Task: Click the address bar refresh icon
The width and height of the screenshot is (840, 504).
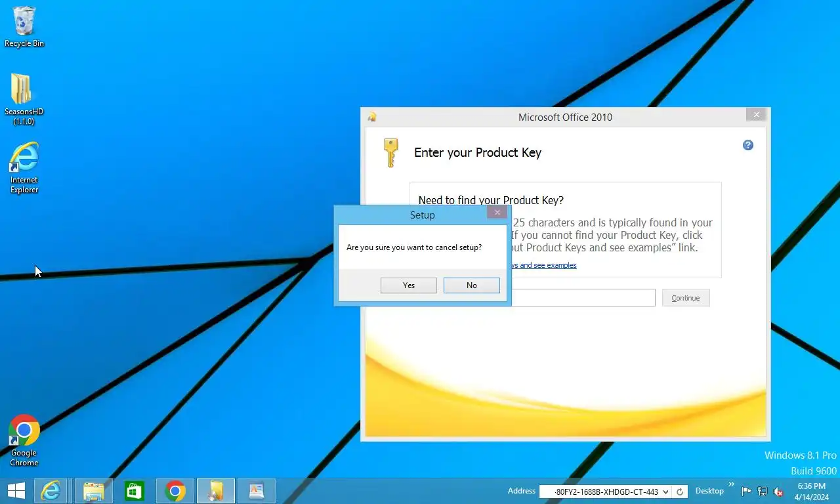Action: (x=681, y=492)
